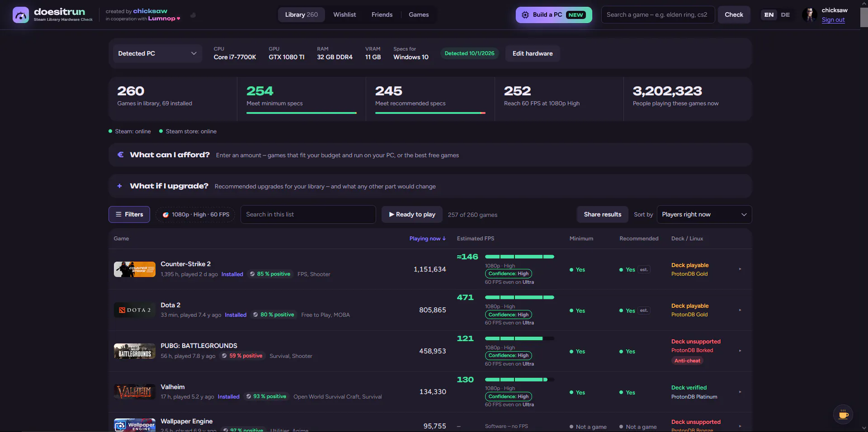The height and width of the screenshot is (432, 868).
Task: Click the Counter-Strike 2 FPS bar
Action: tap(519, 257)
